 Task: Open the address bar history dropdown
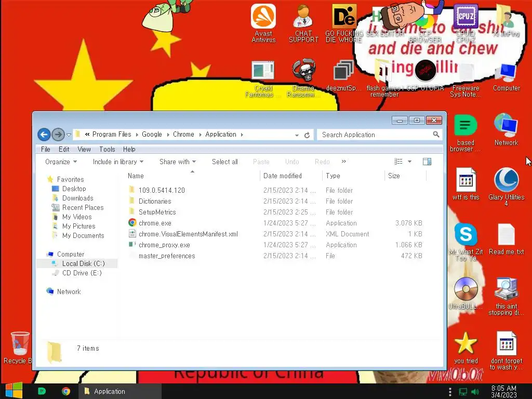coord(297,135)
